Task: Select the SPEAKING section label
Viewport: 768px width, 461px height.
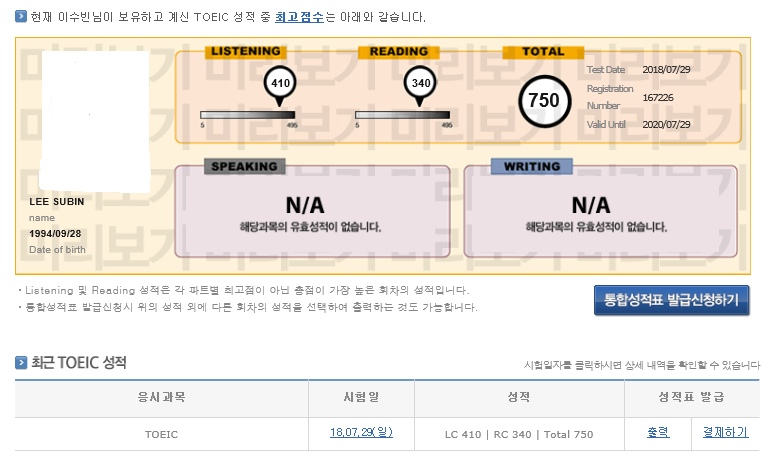Action: click(x=244, y=167)
